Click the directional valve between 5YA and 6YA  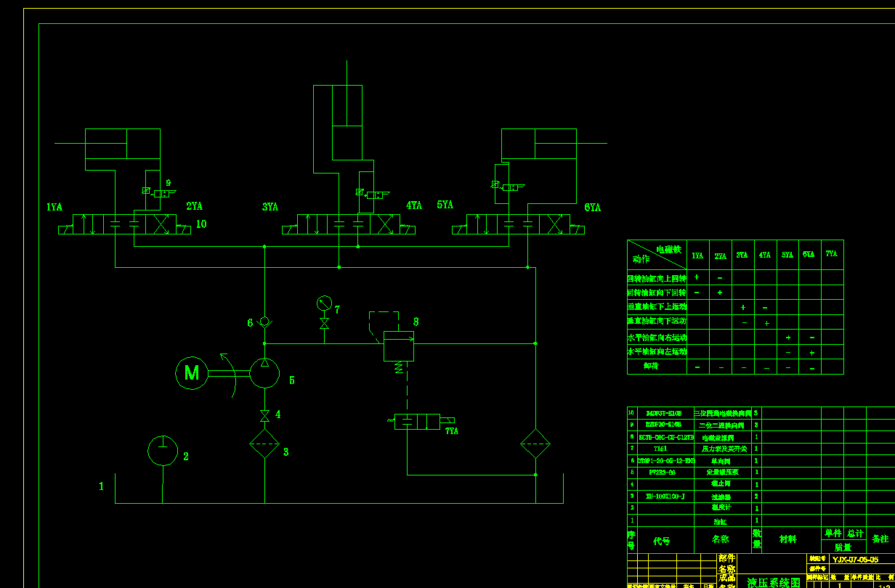tap(518, 224)
